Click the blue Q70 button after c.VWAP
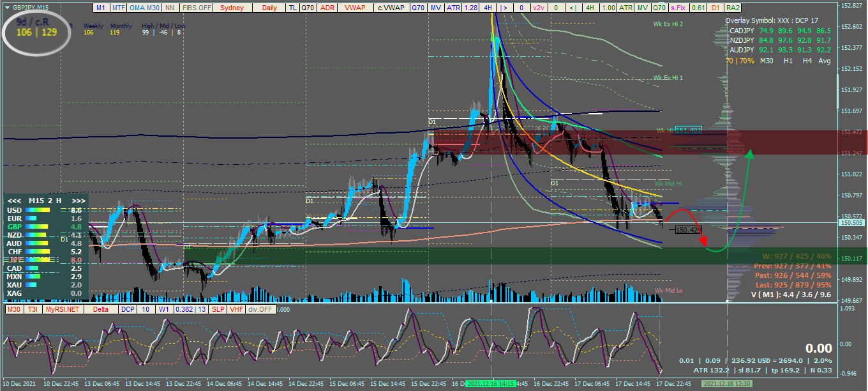This screenshot has width=868, height=391. 419,8
